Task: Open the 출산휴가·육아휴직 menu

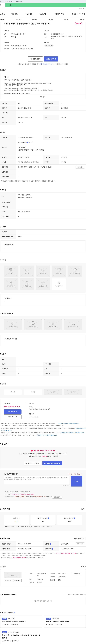Action: 78,14
